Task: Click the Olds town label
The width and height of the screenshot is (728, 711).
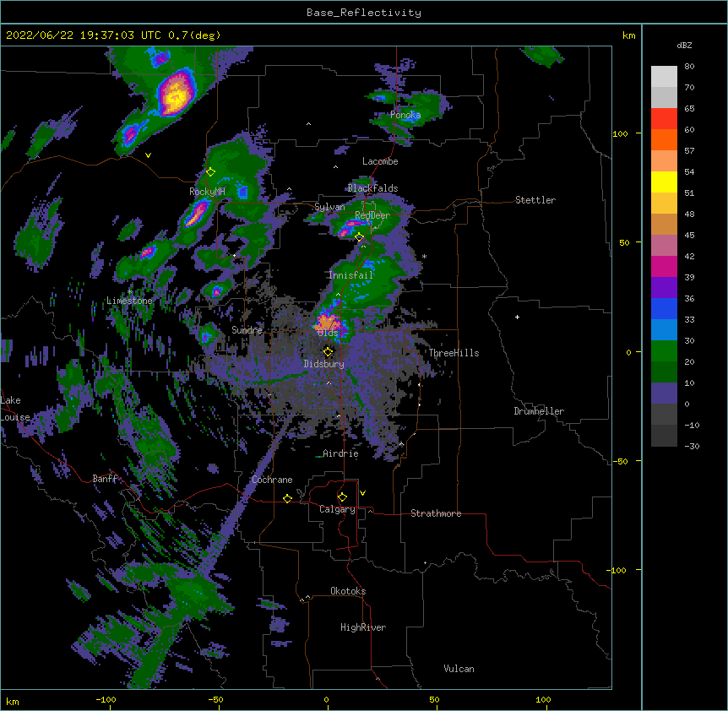Action: click(x=328, y=333)
